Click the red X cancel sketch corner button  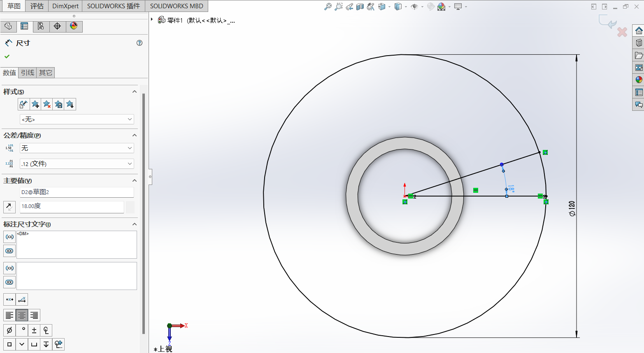[622, 32]
